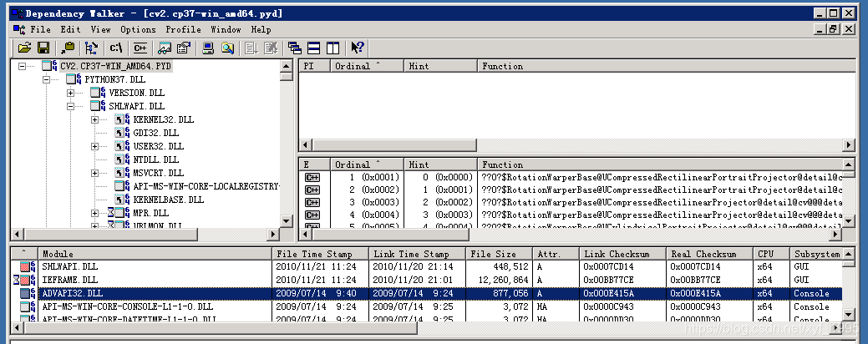This screenshot has height=344, width=868.
Task: Toggle the Full Paths c:\ toolbar button
Action: (115, 48)
